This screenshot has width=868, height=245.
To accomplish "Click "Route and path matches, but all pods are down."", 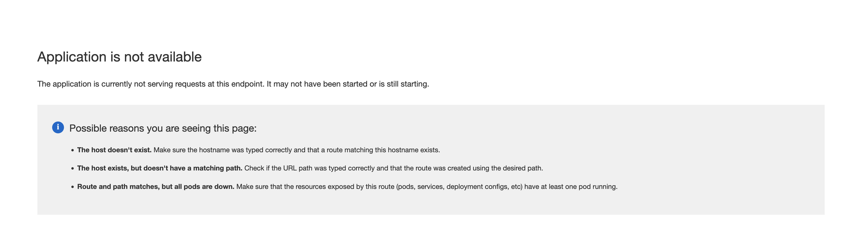I will click(156, 187).
